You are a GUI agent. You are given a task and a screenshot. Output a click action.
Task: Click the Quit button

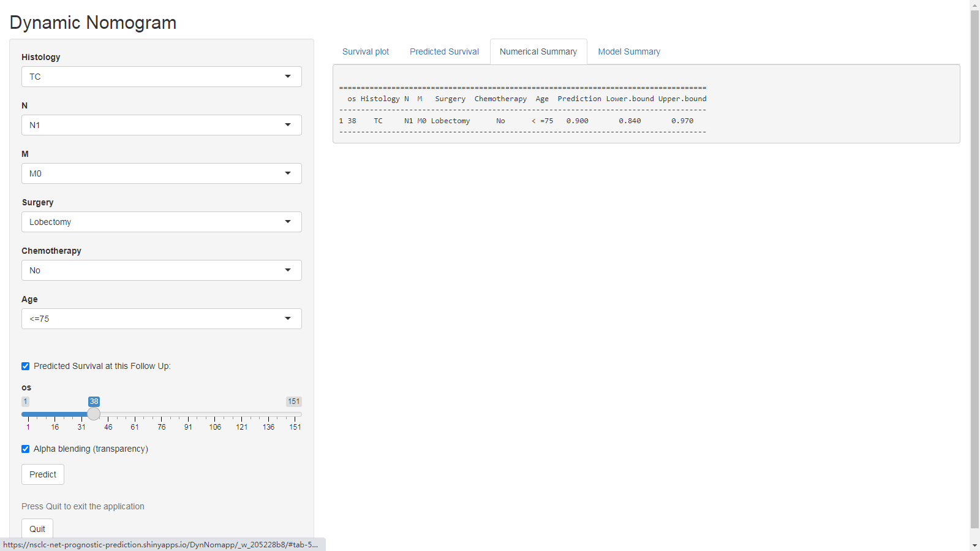[37, 529]
